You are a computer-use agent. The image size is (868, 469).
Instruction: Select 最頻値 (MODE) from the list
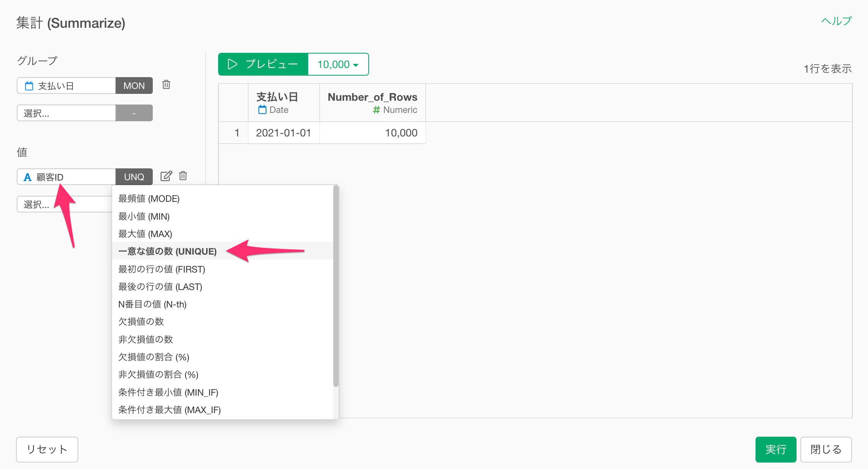pos(149,199)
